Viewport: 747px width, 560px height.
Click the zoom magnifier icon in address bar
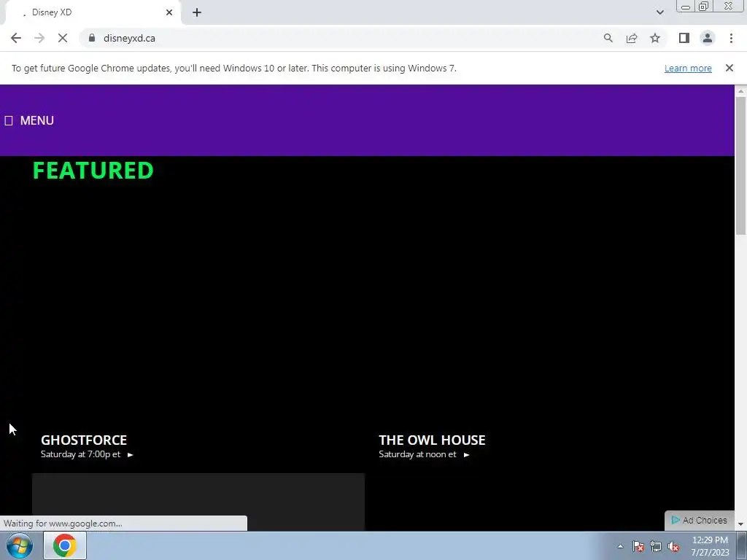click(608, 38)
